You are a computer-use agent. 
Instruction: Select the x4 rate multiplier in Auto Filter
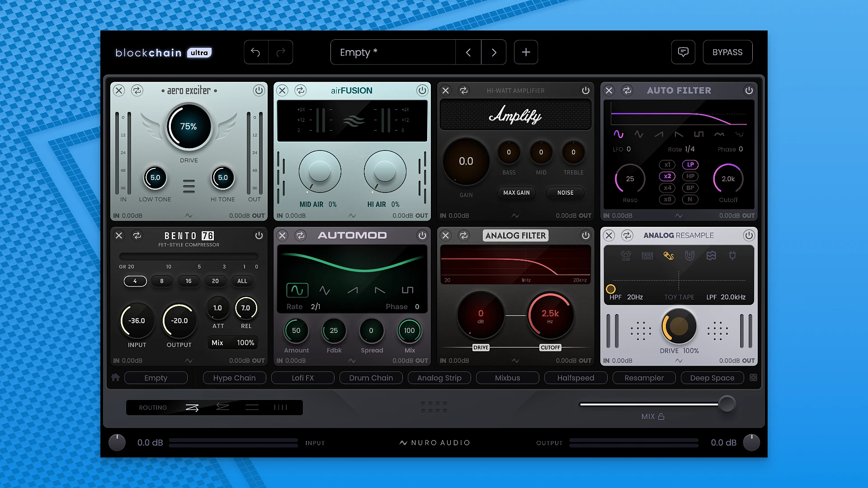[x=667, y=188]
